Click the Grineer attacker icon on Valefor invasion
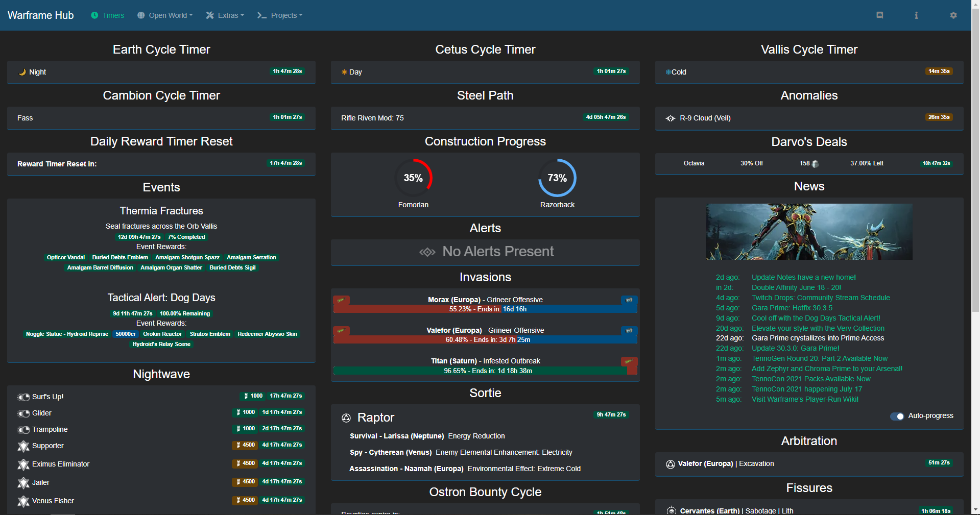Image resolution: width=980 pixels, height=515 pixels. click(341, 331)
